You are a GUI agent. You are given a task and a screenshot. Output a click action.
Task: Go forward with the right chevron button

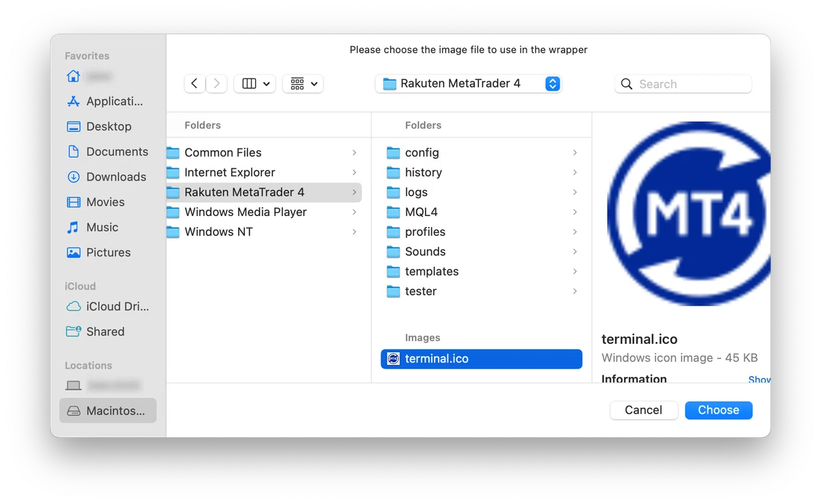click(217, 83)
